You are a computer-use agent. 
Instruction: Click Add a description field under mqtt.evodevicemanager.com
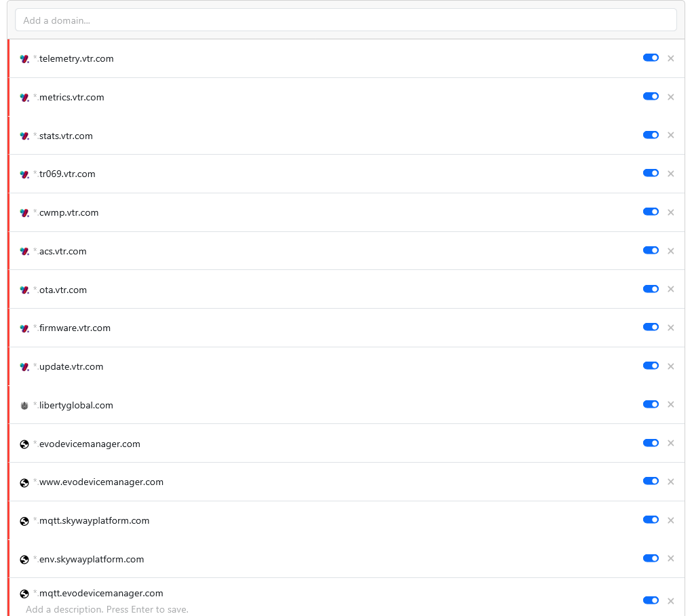107,609
